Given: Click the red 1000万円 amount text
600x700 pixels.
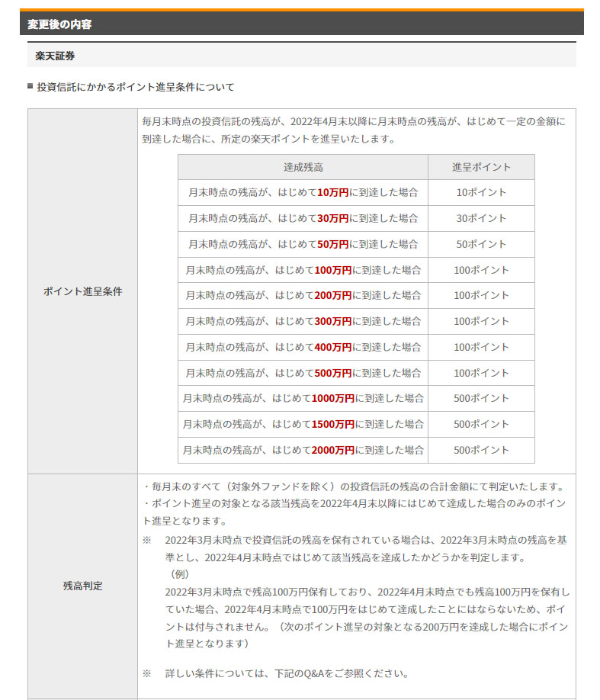Looking at the screenshot, I should pyautogui.click(x=332, y=399).
